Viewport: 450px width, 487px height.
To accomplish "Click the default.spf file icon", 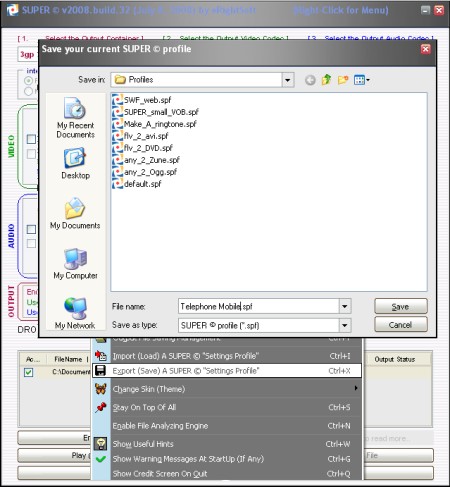I will tap(117, 184).
